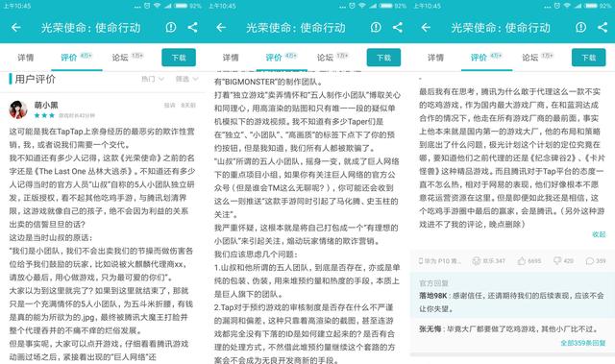Tap the 欢乐 smiley face reaction icon

(477, 260)
